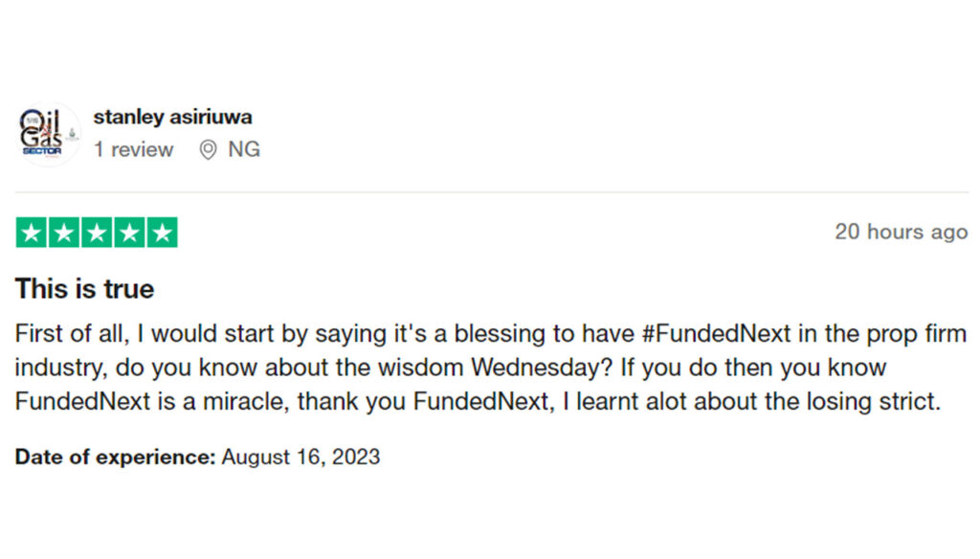The image size is (980, 559).
Task: Open the "This is true" review title
Action: pyautogui.click(x=84, y=288)
